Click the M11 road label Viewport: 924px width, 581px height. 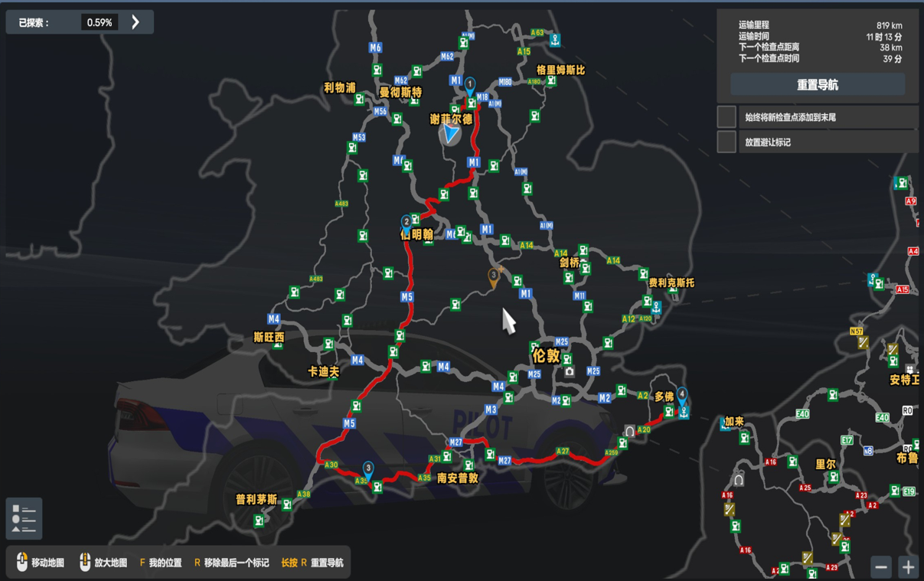click(x=580, y=295)
